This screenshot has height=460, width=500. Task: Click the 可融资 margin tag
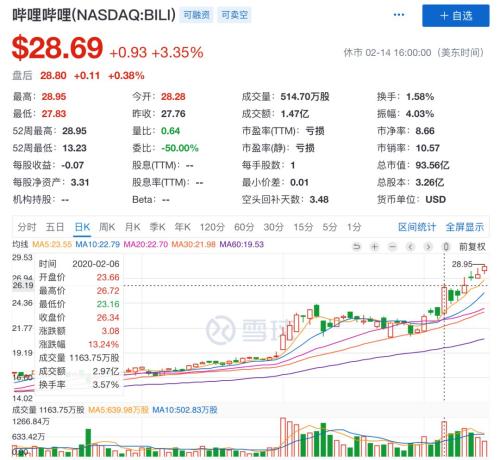(197, 15)
